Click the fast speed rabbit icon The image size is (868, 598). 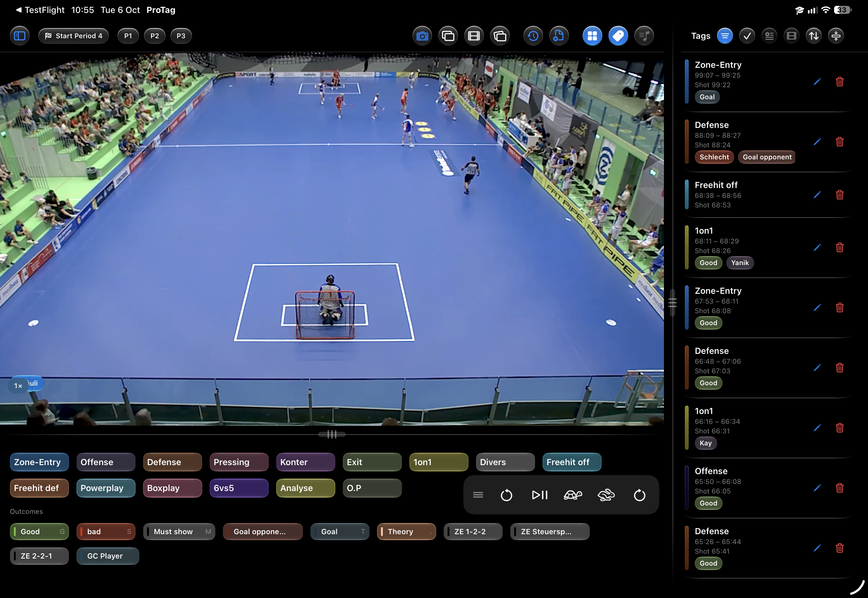coord(606,495)
